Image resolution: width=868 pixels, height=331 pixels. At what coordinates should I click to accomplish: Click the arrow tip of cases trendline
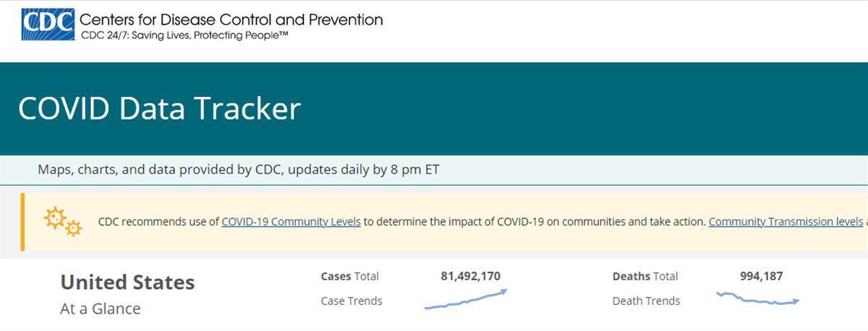[x=503, y=291]
